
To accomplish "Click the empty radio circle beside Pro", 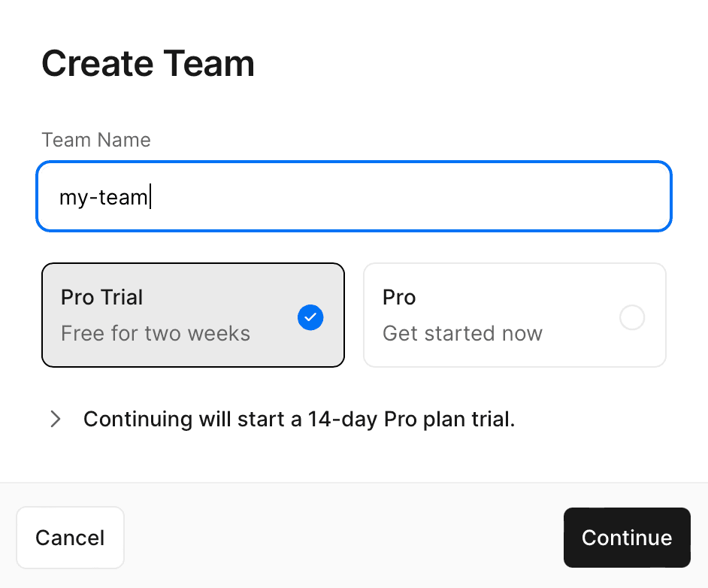I will point(632,317).
